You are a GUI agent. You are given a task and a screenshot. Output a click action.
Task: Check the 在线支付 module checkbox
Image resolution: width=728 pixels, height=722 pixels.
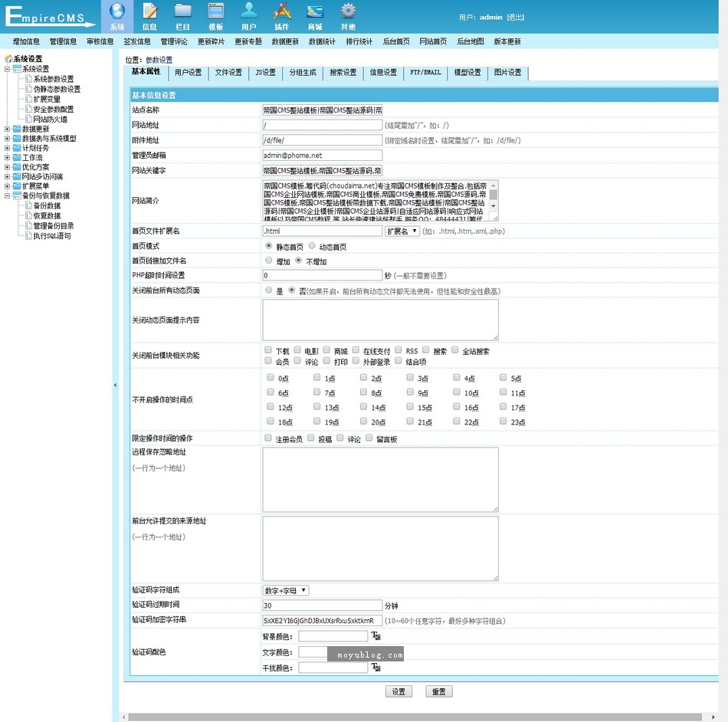click(x=356, y=350)
